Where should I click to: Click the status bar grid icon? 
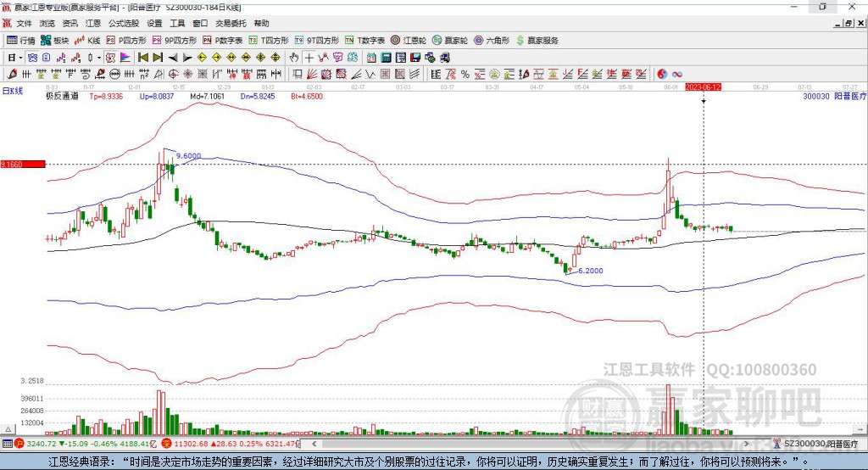click(x=7, y=444)
